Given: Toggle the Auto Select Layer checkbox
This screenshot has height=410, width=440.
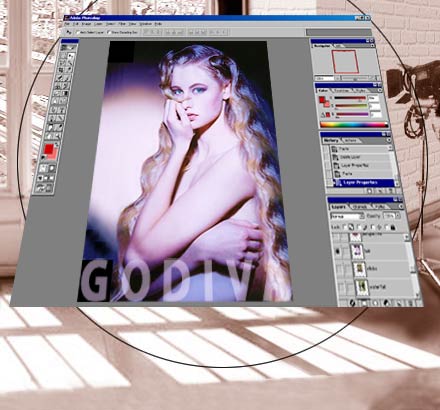Looking at the screenshot, I should (78, 32).
